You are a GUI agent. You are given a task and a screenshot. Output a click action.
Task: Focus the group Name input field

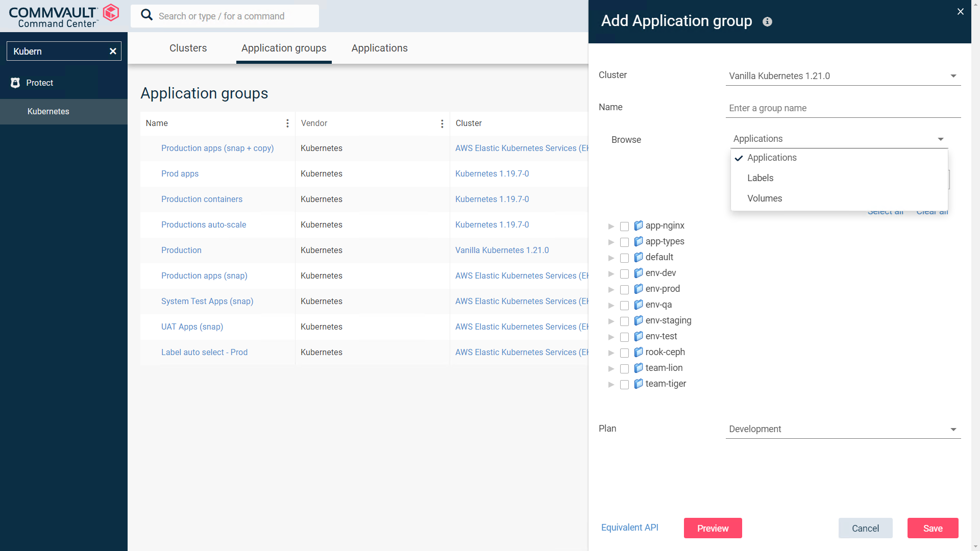click(x=843, y=108)
